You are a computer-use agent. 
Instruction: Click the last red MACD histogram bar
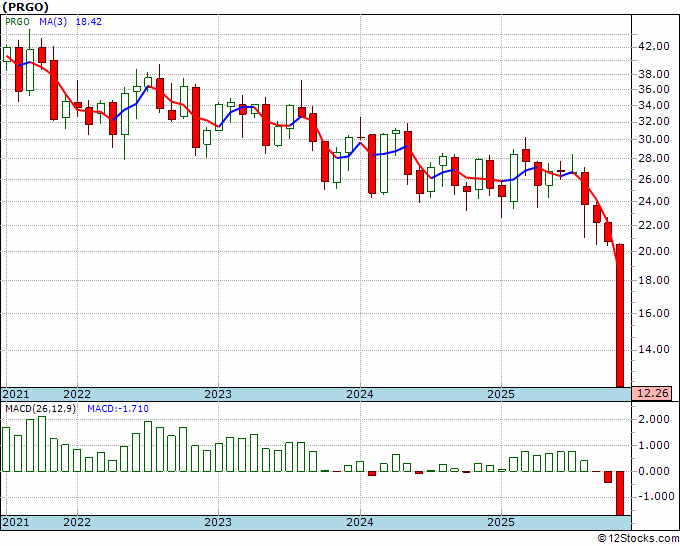(620, 493)
